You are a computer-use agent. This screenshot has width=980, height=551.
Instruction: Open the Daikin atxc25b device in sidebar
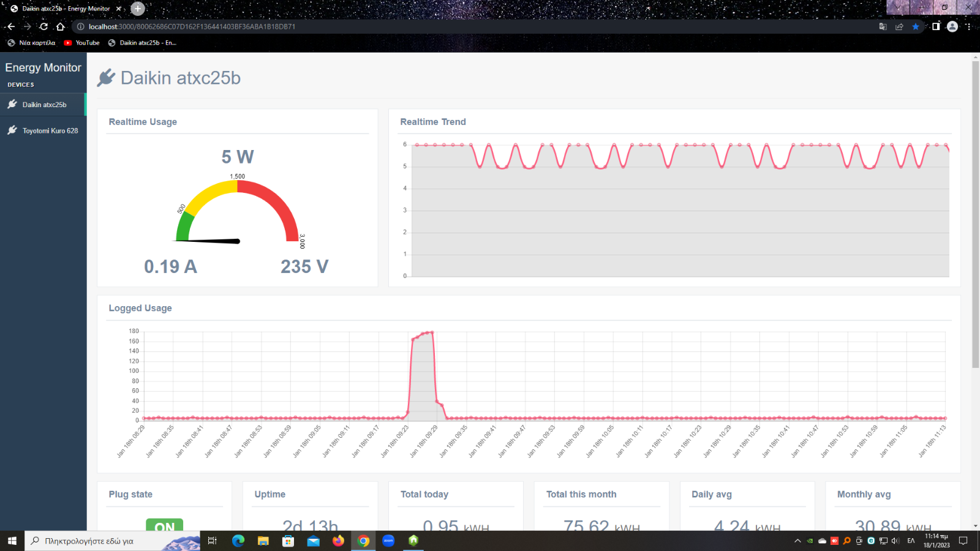tap(43, 105)
